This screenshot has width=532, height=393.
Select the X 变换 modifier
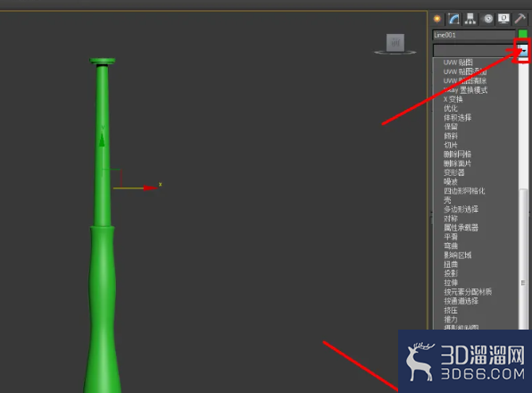[x=453, y=99]
